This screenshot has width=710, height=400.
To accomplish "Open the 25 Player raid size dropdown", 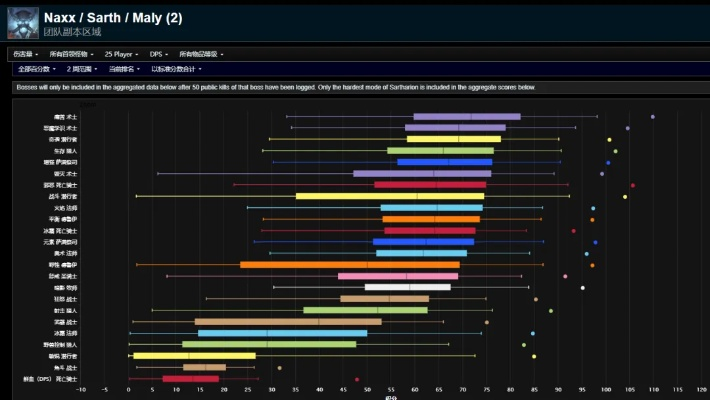I will [121, 54].
